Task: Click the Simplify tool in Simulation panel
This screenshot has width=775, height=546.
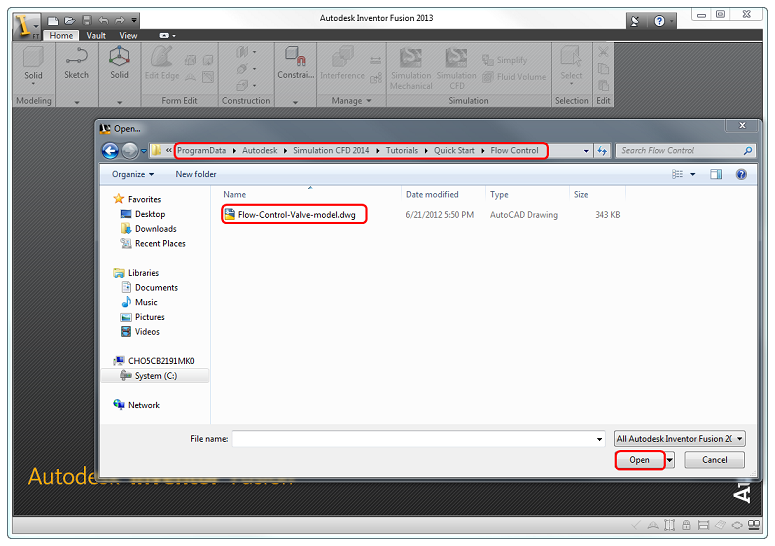Action: coord(505,60)
